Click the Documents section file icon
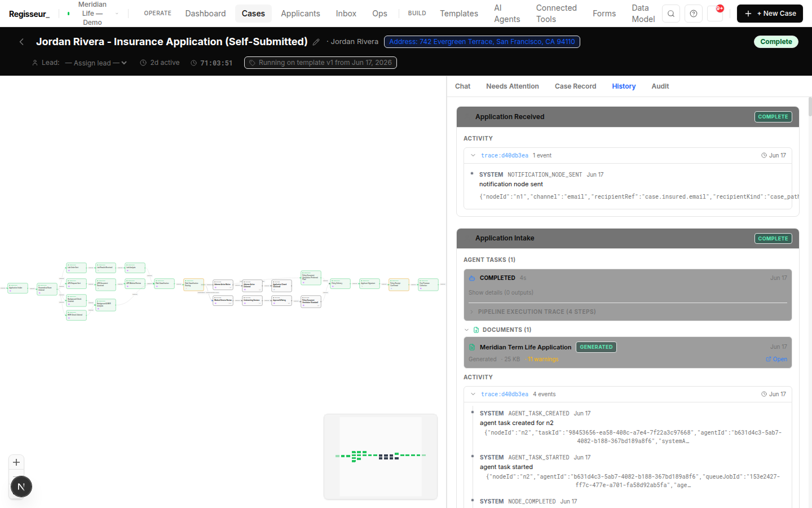 pyautogui.click(x=476, y=330)
